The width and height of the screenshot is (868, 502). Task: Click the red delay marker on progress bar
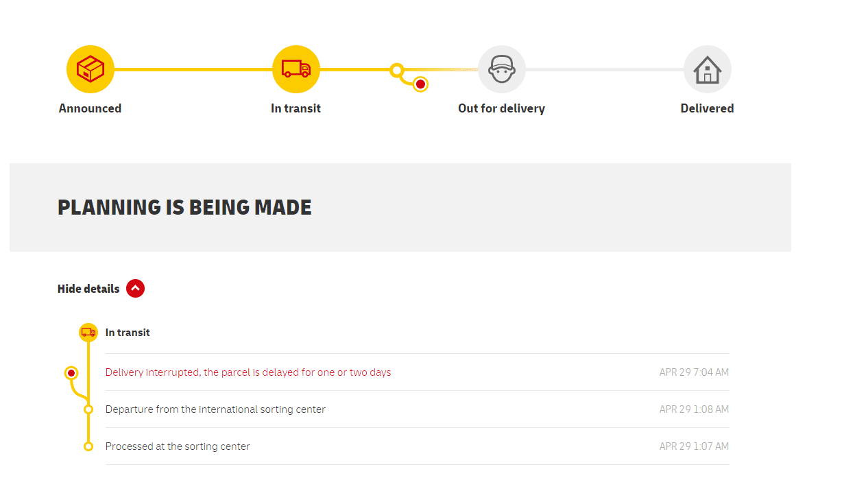(x=420, y=84)
